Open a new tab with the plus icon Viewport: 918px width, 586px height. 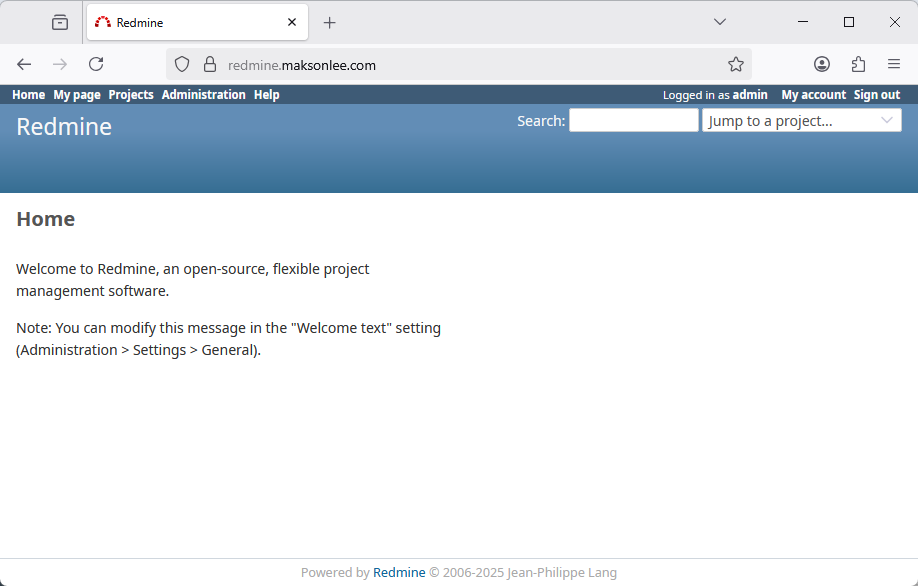point(330,23)
